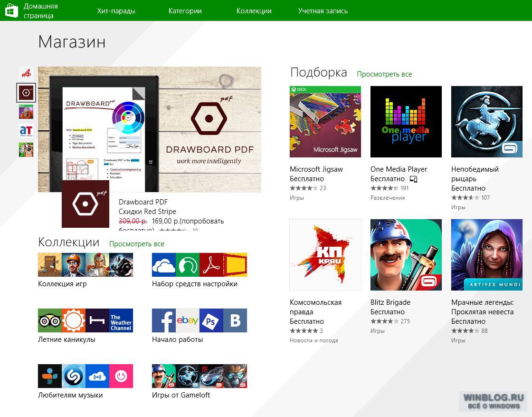Select the cartoon dog spotlight thumbnail
Screen dimensions: 532x417
click(26, 150)
